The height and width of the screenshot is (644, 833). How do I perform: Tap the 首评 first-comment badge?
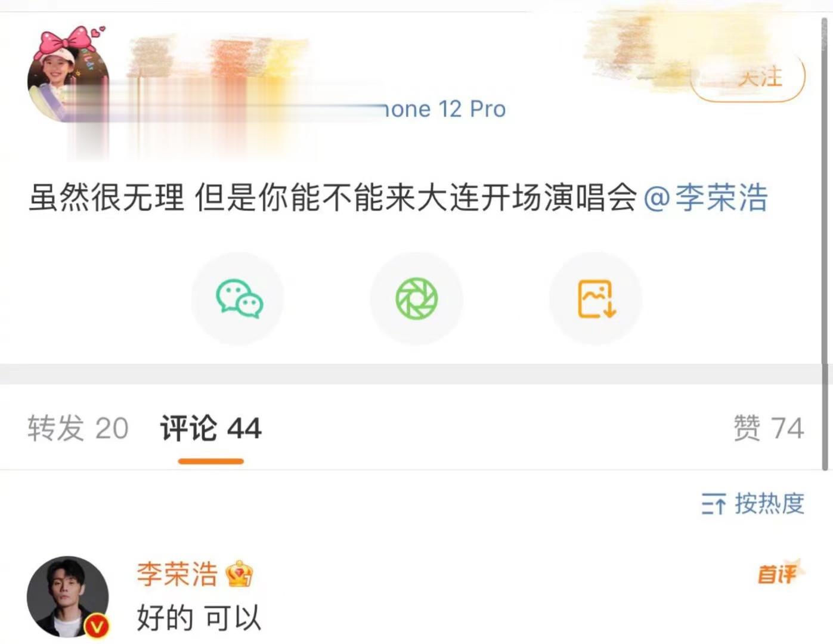point(778,574)
